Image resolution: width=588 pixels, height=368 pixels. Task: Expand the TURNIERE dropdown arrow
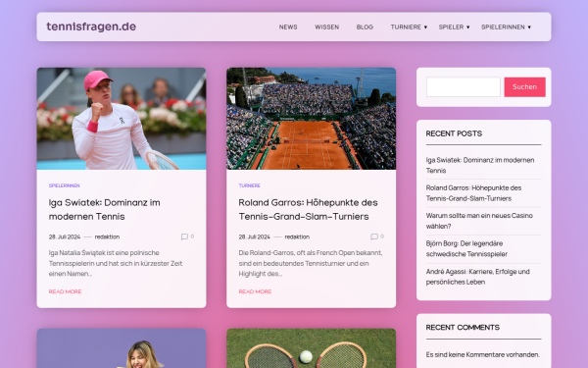[425, 27]
